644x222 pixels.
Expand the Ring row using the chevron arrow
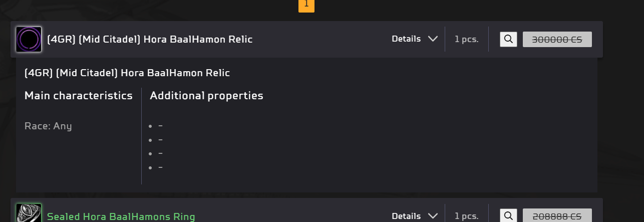433,216
